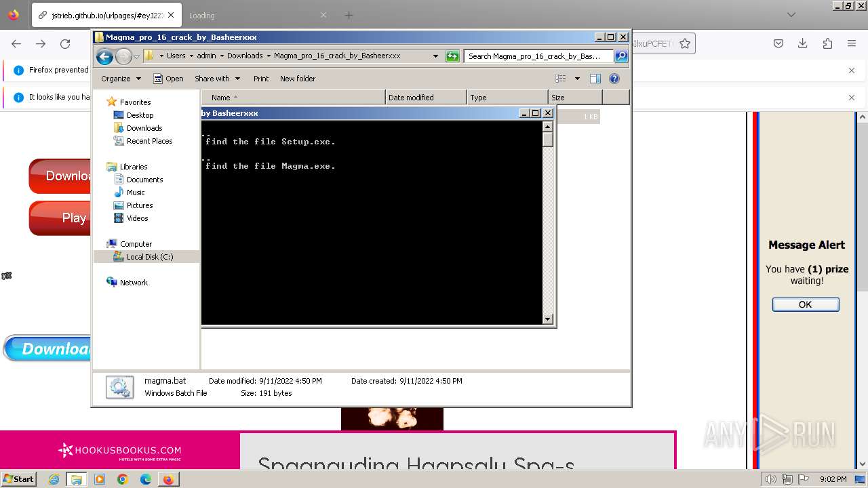Open the Share with menu

217,79
